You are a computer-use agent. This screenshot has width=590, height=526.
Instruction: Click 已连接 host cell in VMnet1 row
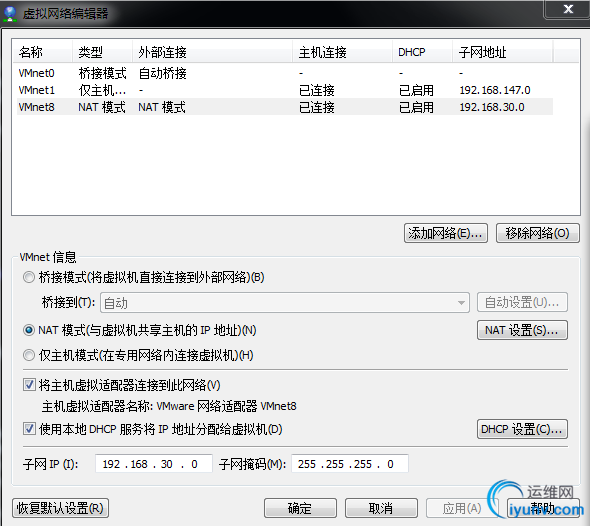[317, 90]
